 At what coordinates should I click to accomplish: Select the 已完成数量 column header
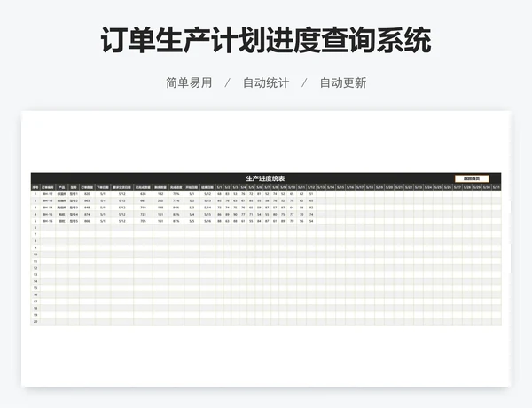(143, 187)
